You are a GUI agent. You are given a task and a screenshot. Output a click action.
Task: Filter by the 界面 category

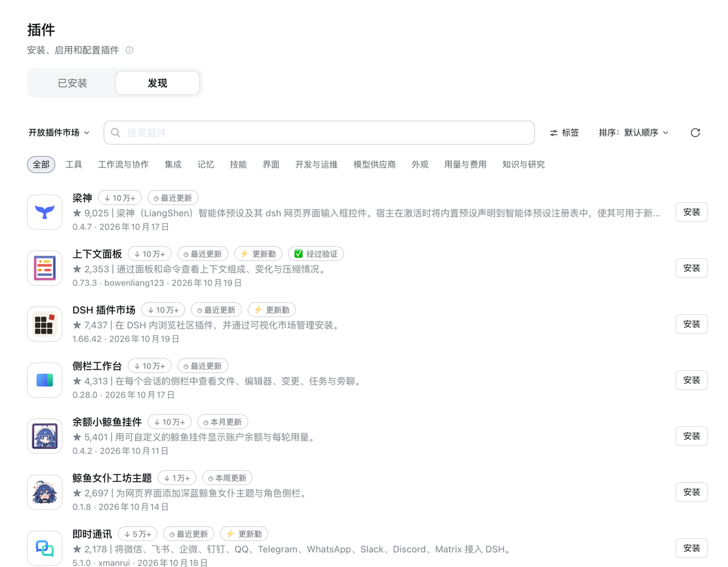tap(271, 164)
